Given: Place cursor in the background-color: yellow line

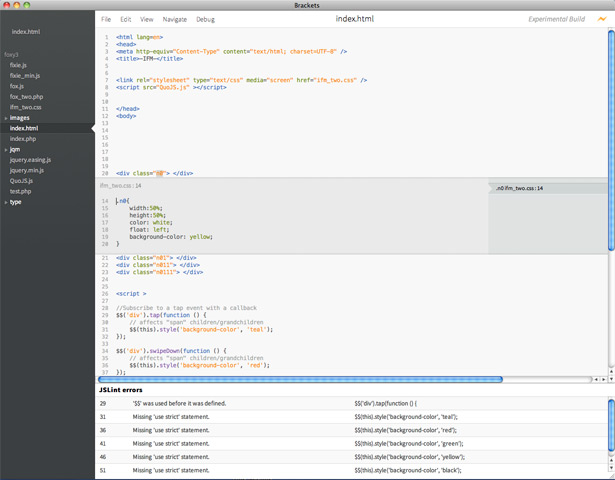Looking at the screenshot, I should coord(170,236).
